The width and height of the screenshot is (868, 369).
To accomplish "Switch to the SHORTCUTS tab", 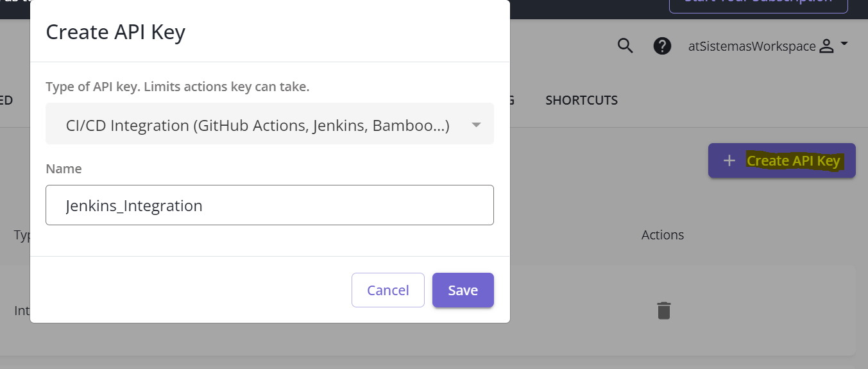I will tap(581, 100).
